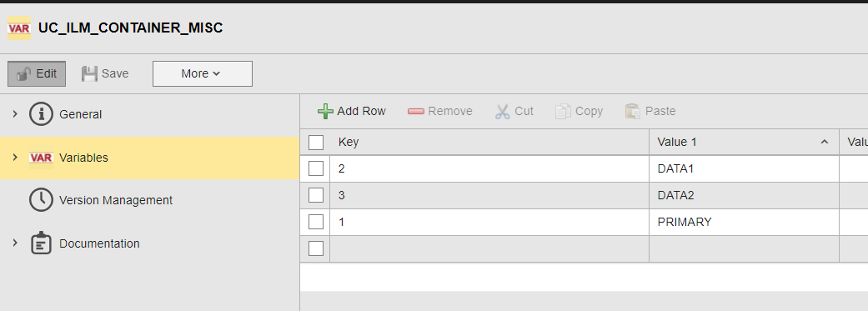Expand the Documentation section chevron
868x311 pixels.
(15, 243)
